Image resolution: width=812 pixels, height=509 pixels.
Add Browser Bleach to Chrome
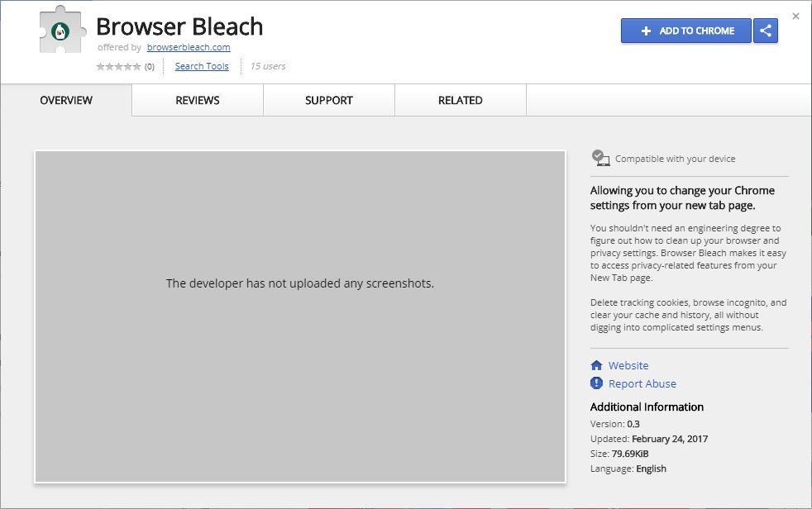(x=686, y=31)
